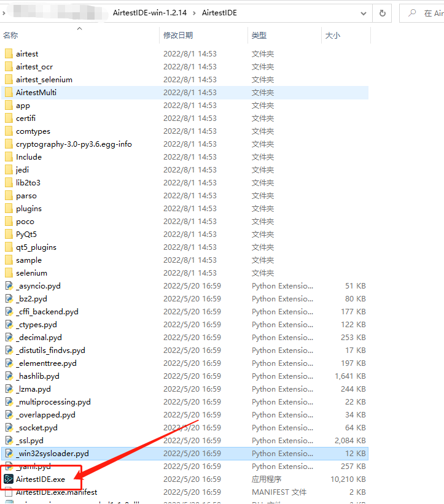Screen dimensions: 444x504
Task: Click the AirtestIDE breadcrumb segment
Action: click(219, 13)
